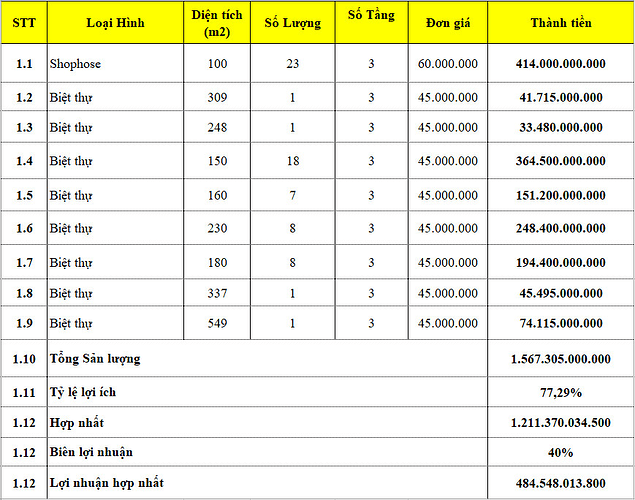Viewport: 635px width, 500px height.
Task: Click the 'Số Lượng' column header
Action: [292, 23]
